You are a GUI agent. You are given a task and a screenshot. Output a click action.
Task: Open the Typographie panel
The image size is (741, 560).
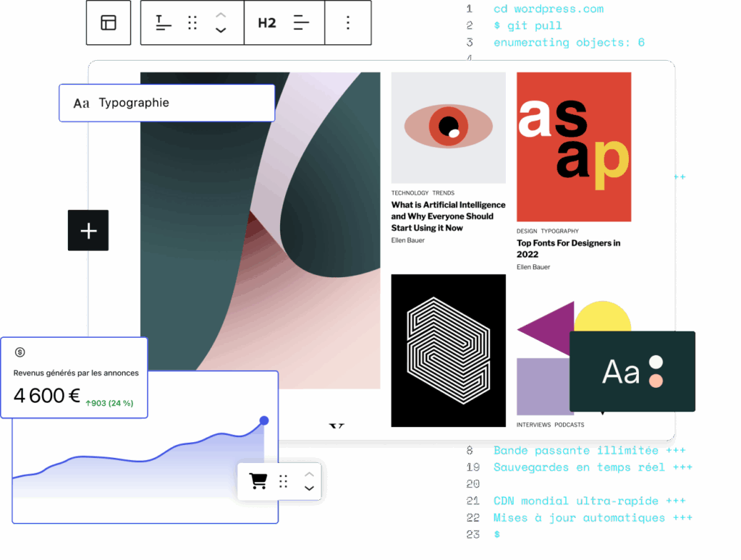(166, 103)
